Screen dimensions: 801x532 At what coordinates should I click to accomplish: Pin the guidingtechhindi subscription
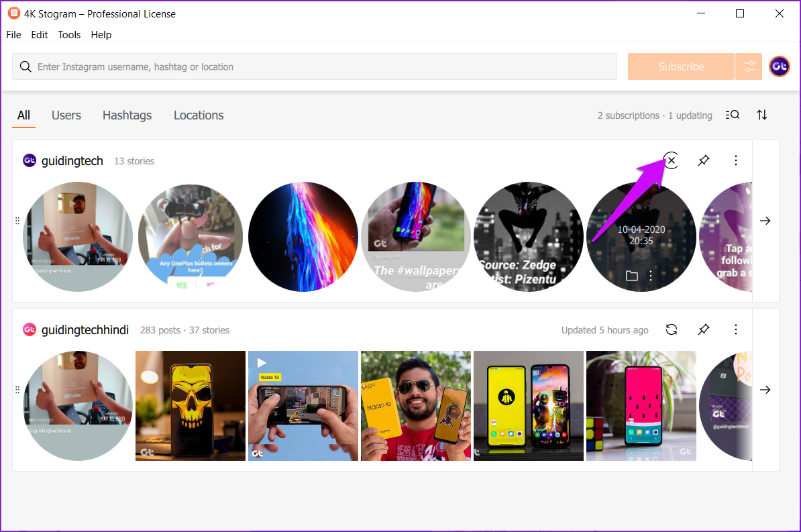(703, 329)
